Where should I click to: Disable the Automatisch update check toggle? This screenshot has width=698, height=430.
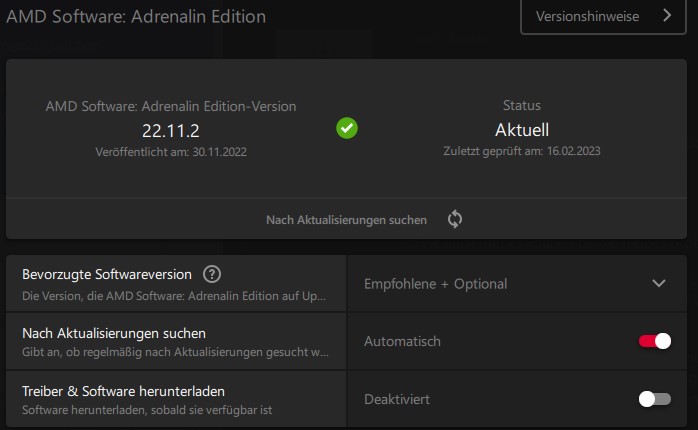654,342
